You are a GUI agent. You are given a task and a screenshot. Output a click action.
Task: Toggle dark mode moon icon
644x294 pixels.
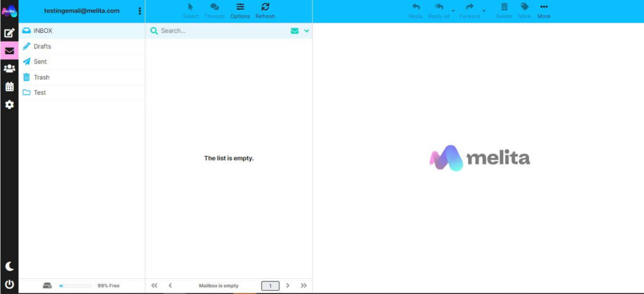[x=9, y=266]
